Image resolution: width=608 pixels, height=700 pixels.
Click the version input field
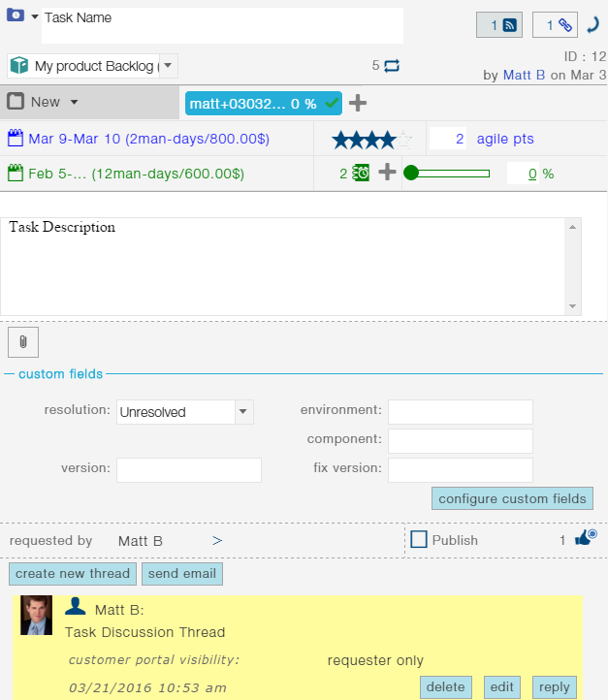click(x=189, y=470)
